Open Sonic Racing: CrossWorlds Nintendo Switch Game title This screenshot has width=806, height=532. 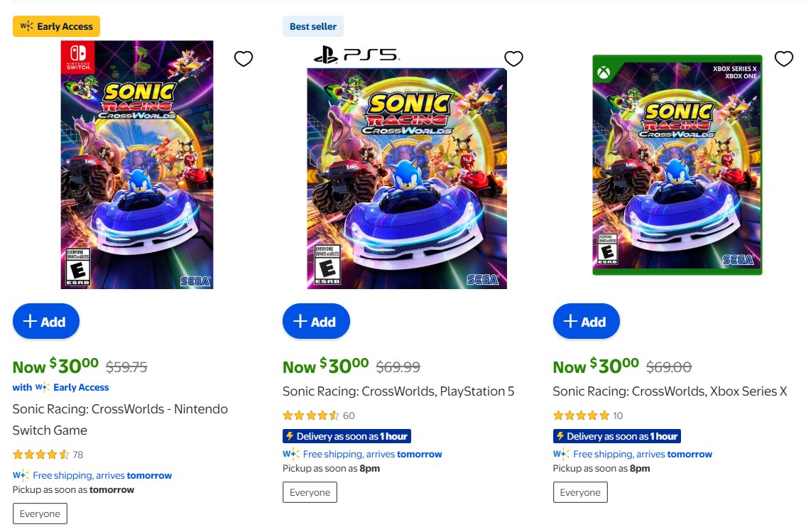coord(120,419)
